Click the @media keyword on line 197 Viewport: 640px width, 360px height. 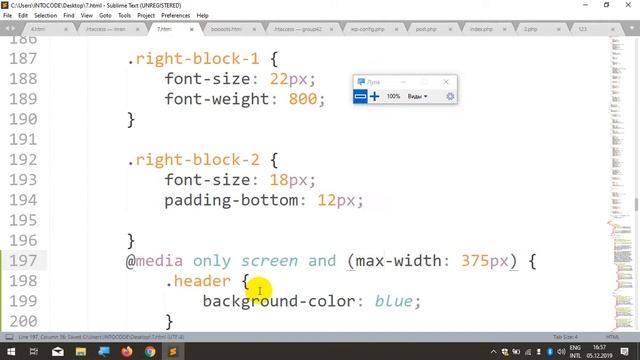tap(154, 261)
